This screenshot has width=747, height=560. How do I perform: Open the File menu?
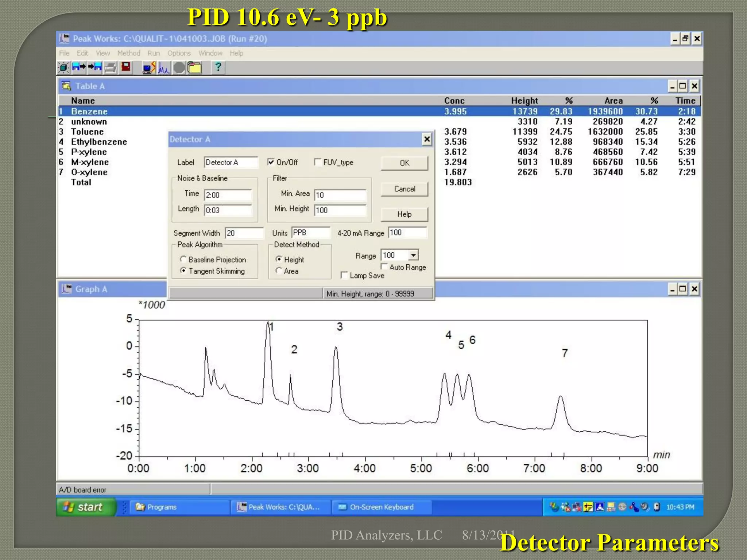pyautogui.click(x=64, y=53)
